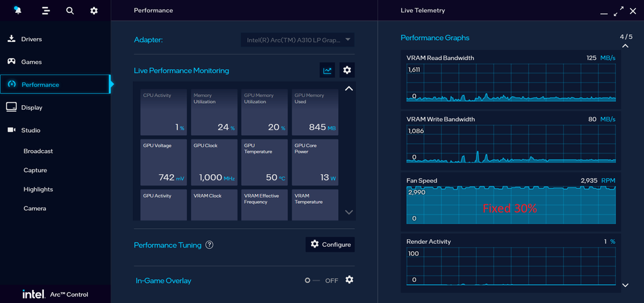Click the 80 MB/s write bandwidth value
Viewport: 644px width, 303px height.
601,119
